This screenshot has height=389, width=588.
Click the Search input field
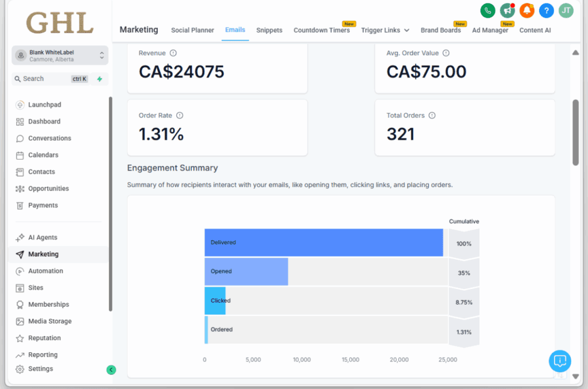point(46,79)
